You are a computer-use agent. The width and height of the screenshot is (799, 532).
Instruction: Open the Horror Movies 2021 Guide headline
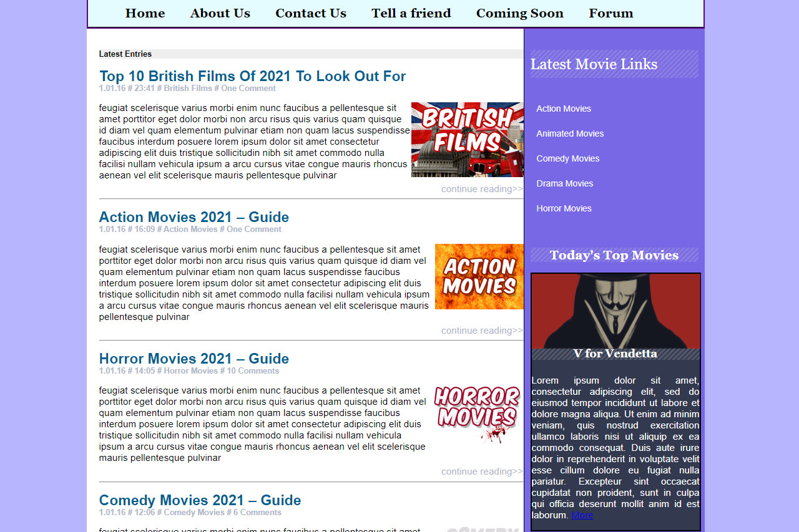pos(194,359)
